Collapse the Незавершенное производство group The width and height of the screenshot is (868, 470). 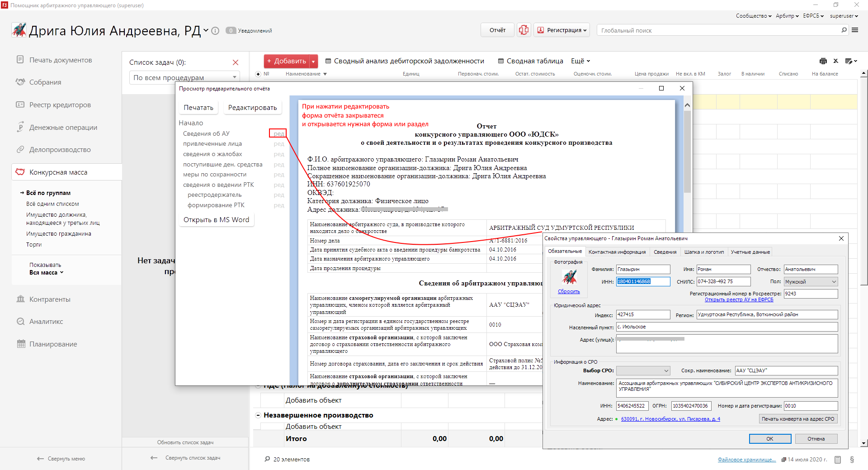coord(258,415)
